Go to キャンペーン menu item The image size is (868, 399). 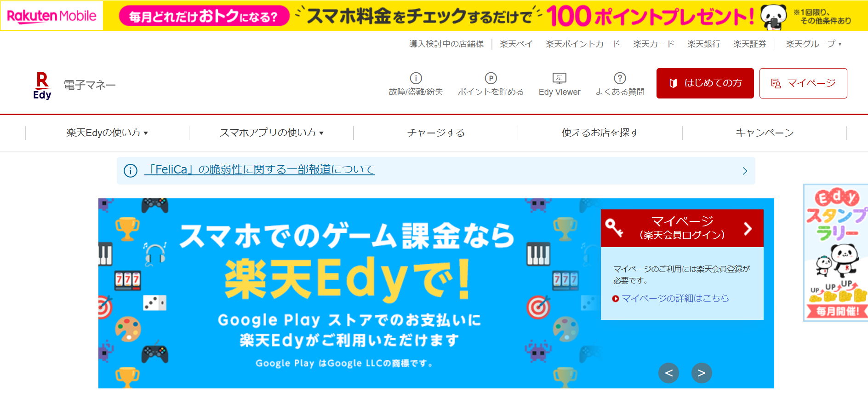click(765, 133)
